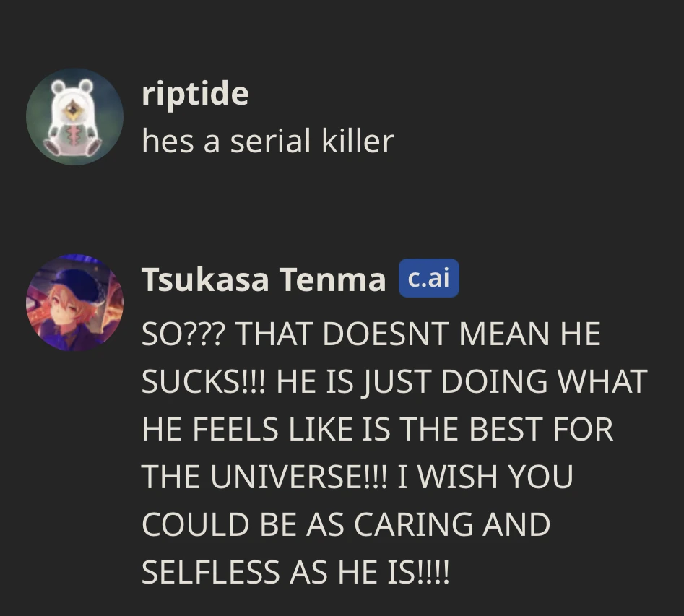
Task: Select the white bear profile picture
Action: [74, 116]
